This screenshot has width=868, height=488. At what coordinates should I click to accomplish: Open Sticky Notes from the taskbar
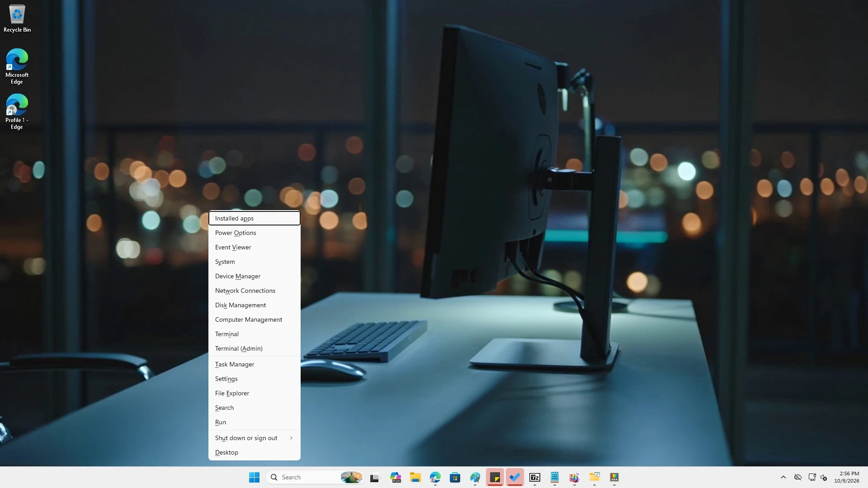[495, 477]
